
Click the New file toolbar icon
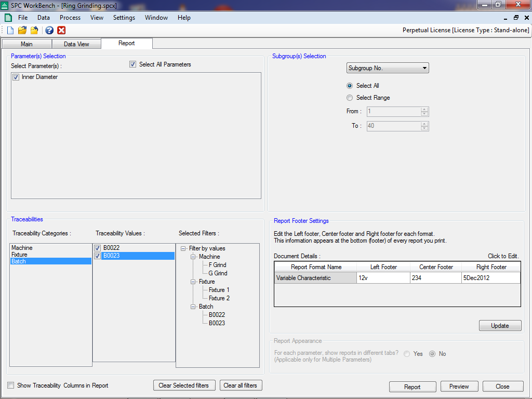point(10,30)
